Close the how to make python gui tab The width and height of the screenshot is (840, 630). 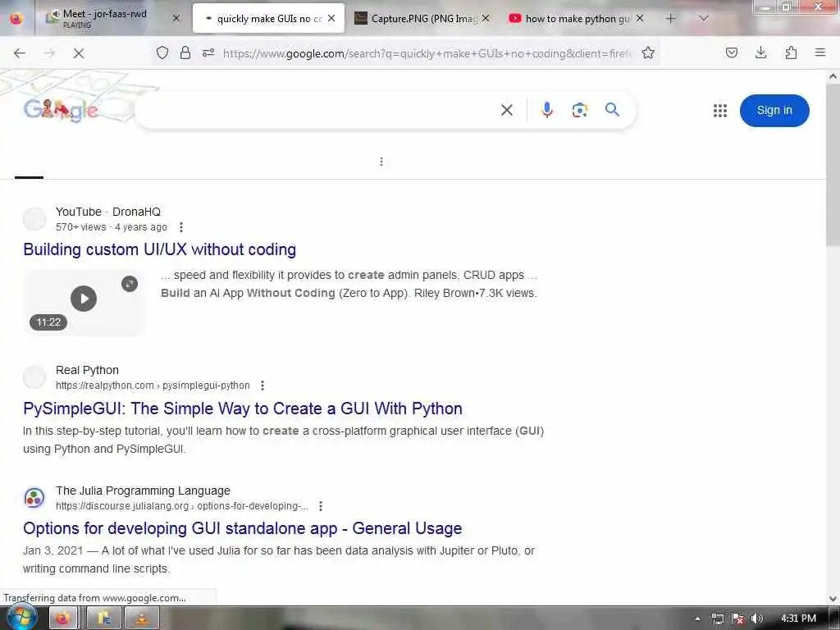pyautogui.click(x=640, y=18)
